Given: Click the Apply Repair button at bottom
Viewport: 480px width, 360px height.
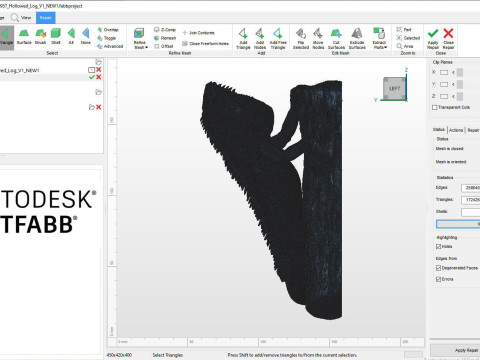Looking at the screenshot, I should [x=466, y=350].
